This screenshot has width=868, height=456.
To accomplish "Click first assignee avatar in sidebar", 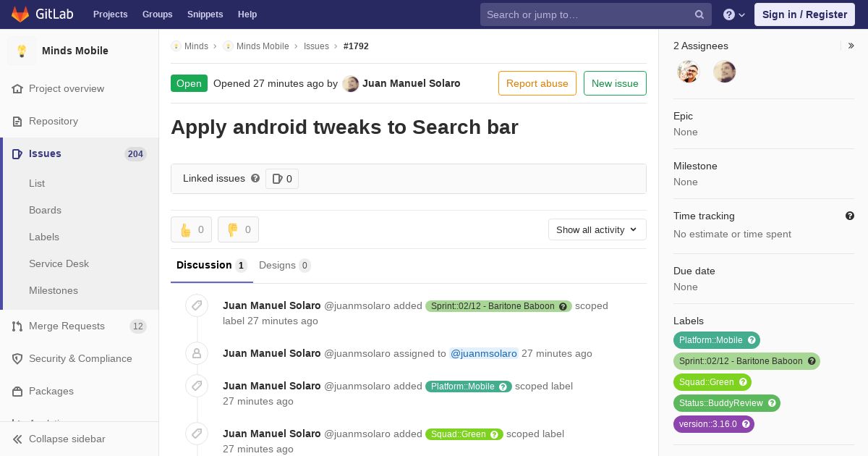I will (x=689, y=72).
